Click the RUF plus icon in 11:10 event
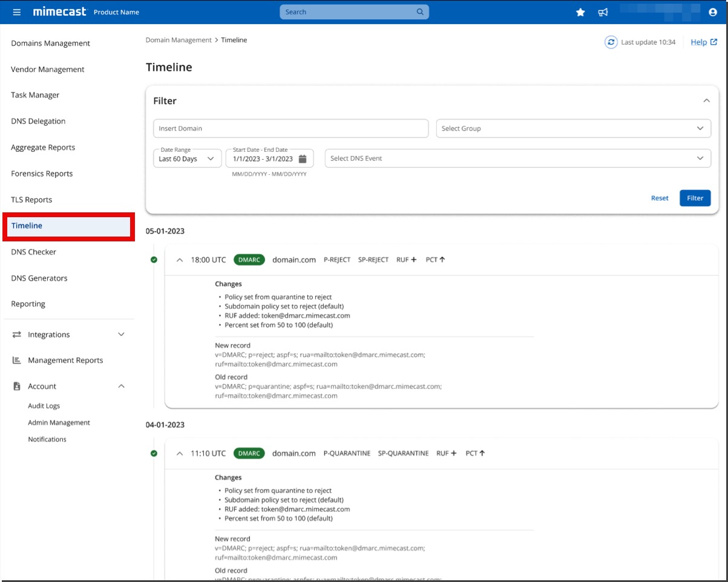Viewport: 728px width, 582px height. coord(454,453)
